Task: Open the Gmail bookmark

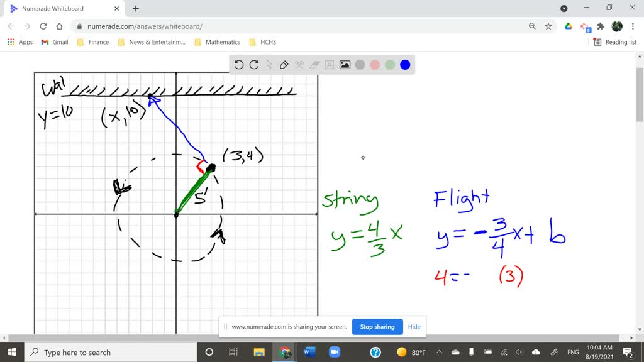Action: pos(55,42)
